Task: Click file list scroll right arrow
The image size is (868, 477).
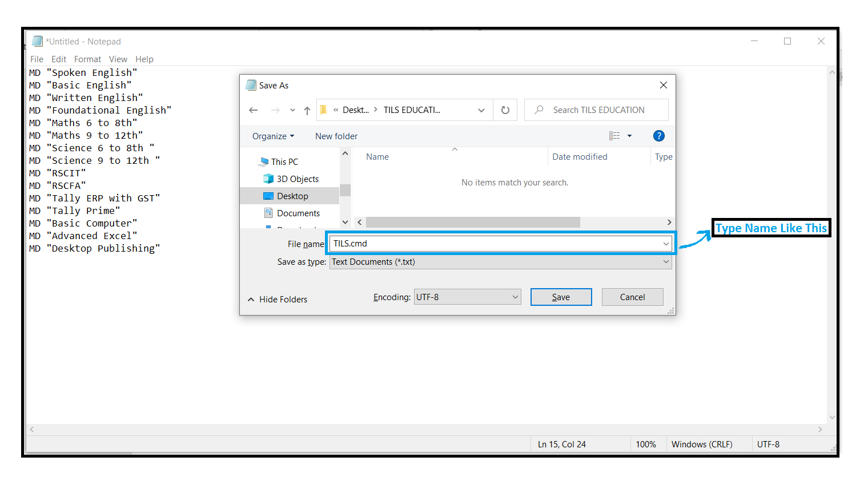Action: 669,222
